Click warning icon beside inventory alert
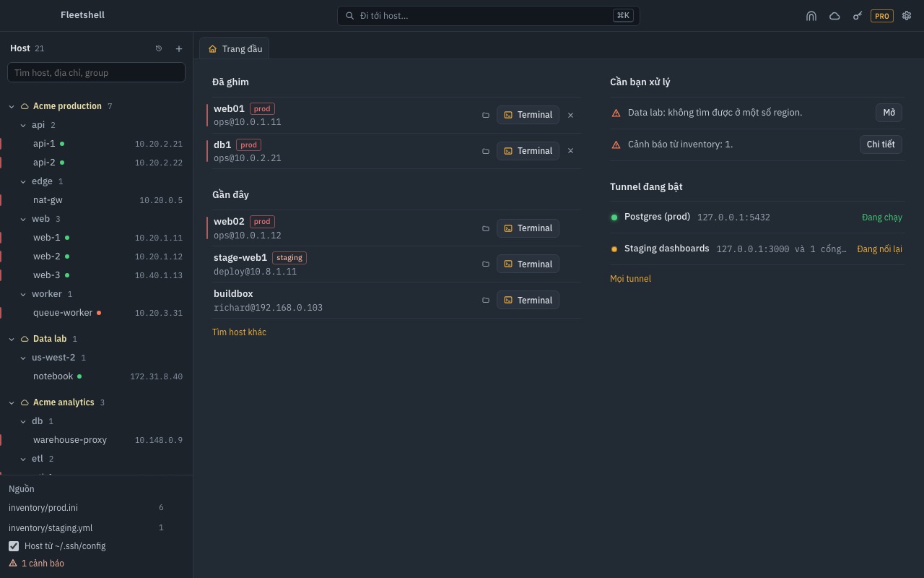Viewport: 924px width, 578px height. [616, 144]
